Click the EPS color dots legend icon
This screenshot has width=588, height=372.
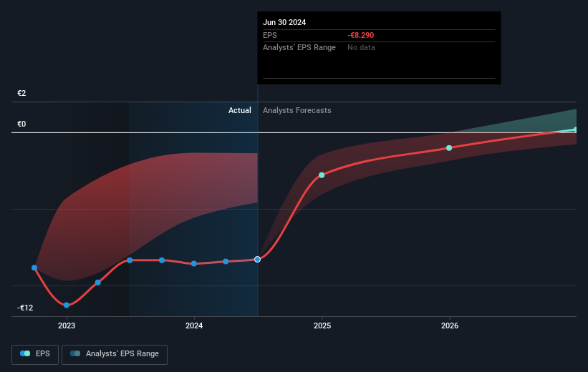click(x=25, y=353)
